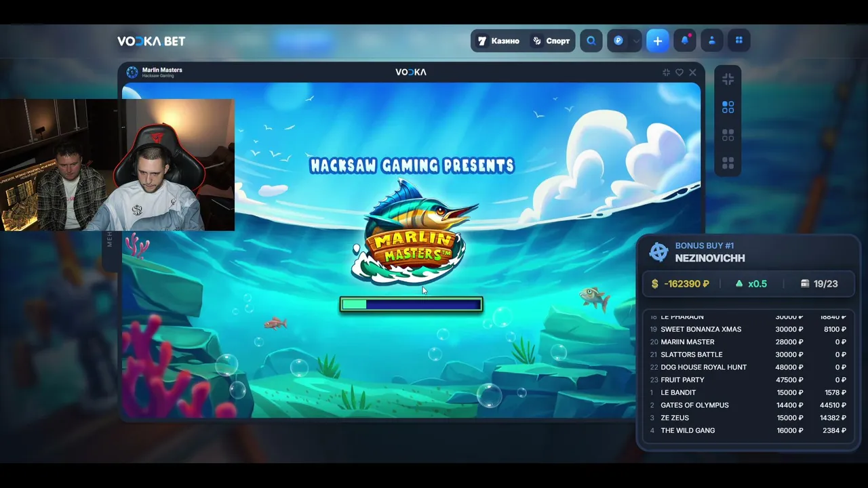
Task: Select the MARIIN MASTER row
Action: click(x=749, y=342)
